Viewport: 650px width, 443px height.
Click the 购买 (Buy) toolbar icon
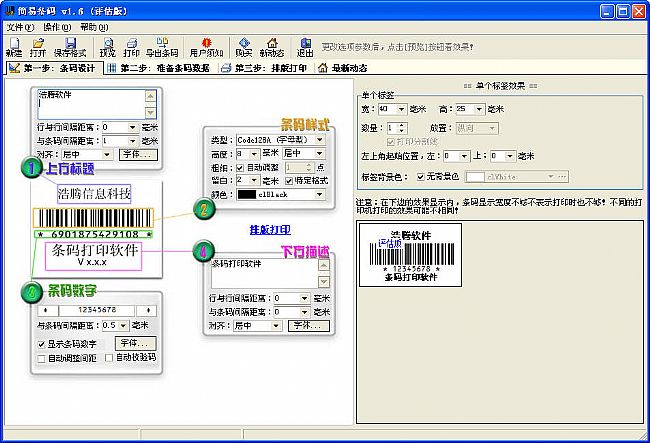244,47
